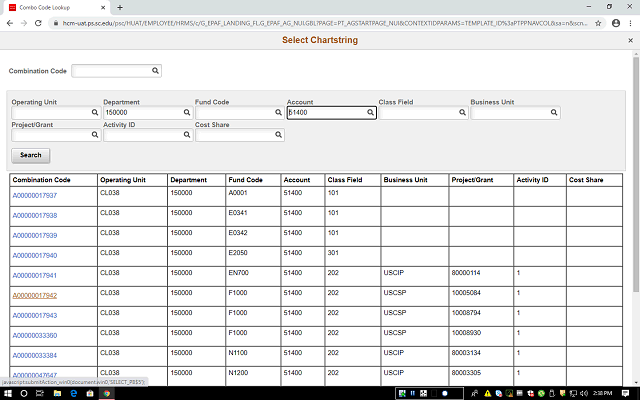
Task: Select combination code A00000033384
Action: (x=35, y=356)
